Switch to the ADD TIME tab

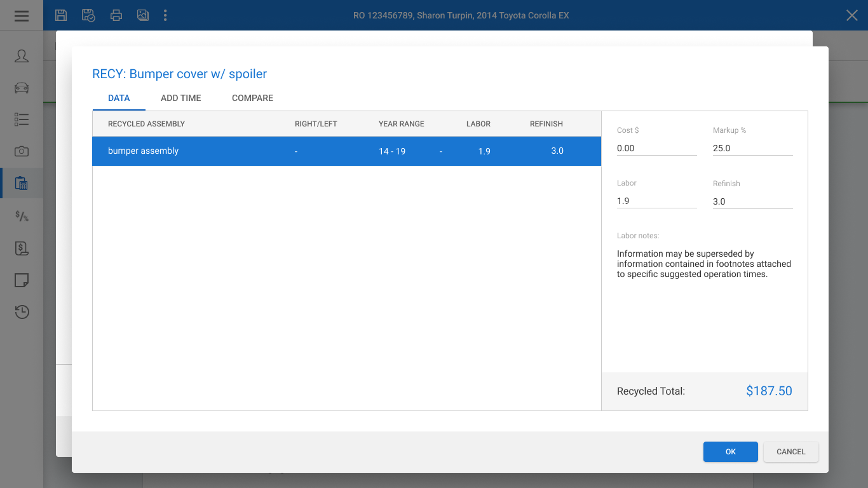(x=181, y=98)
